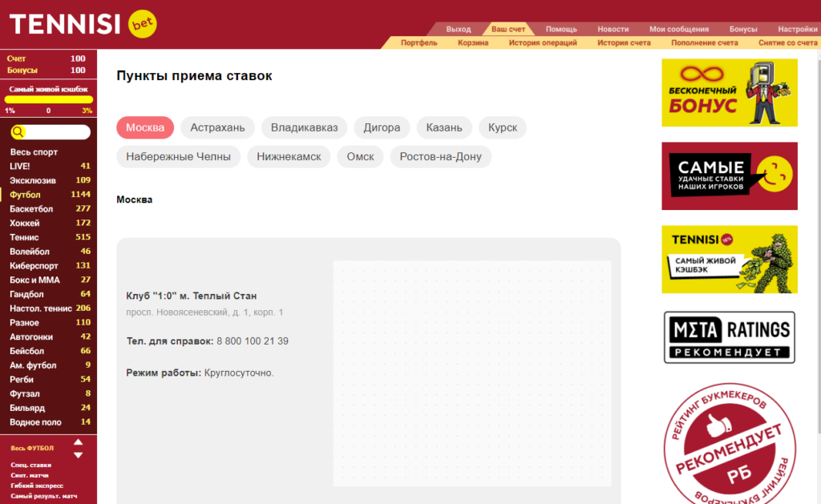The height and width of the screenshot is (504, 821).
Task: Click the down arrow beside Весь ФУТБОЛ
Action: (x=78, y=455)
